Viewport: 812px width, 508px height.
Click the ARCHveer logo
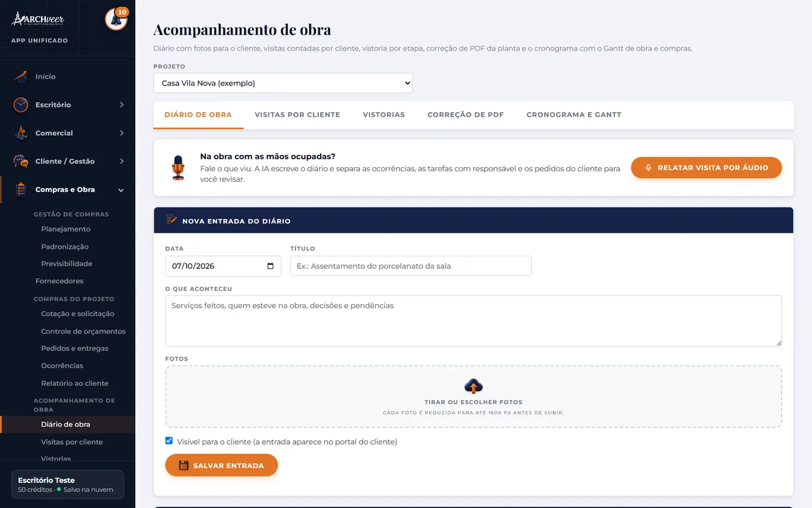[38, 19]
